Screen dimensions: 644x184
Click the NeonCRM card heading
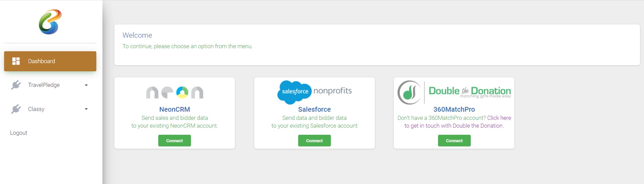coord(175,109)
